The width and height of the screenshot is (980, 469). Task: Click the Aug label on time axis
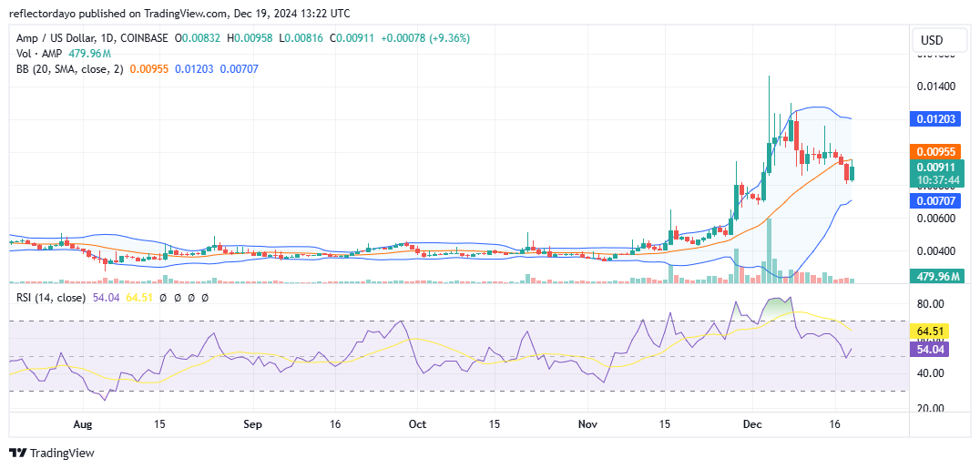click(83, 424)
